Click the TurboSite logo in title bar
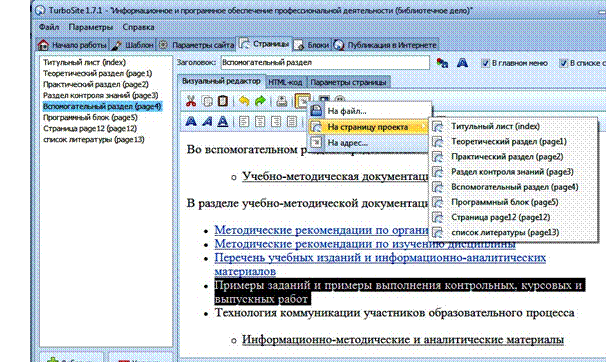The width and height of the screenshot is (606, 364). click(40, 10)
